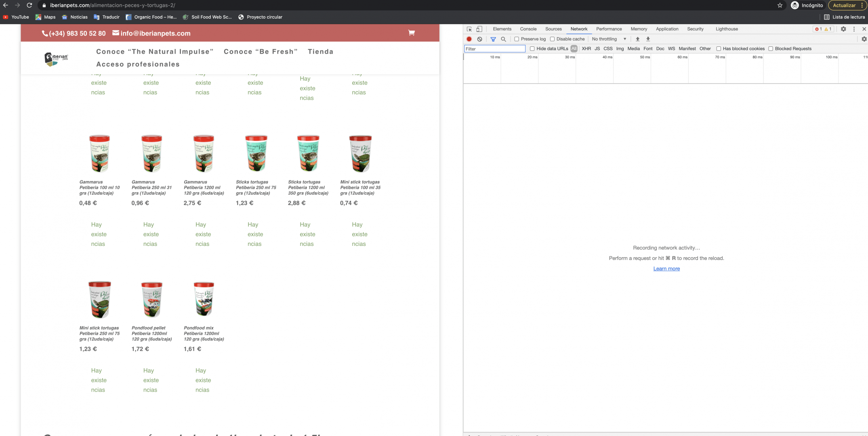Stop recording the network log
Image resolution: width=868 pixels, height=436 pixels.
[x=469, y=39]
